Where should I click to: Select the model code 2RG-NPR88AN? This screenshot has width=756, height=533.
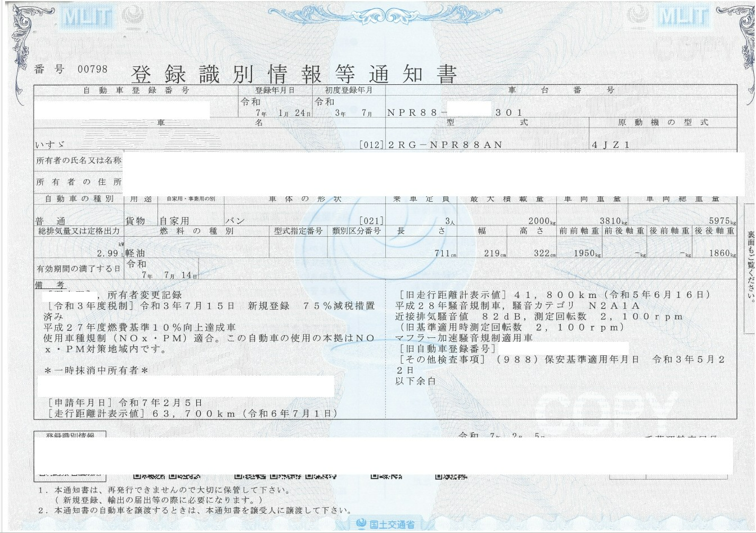pos(444,144)
